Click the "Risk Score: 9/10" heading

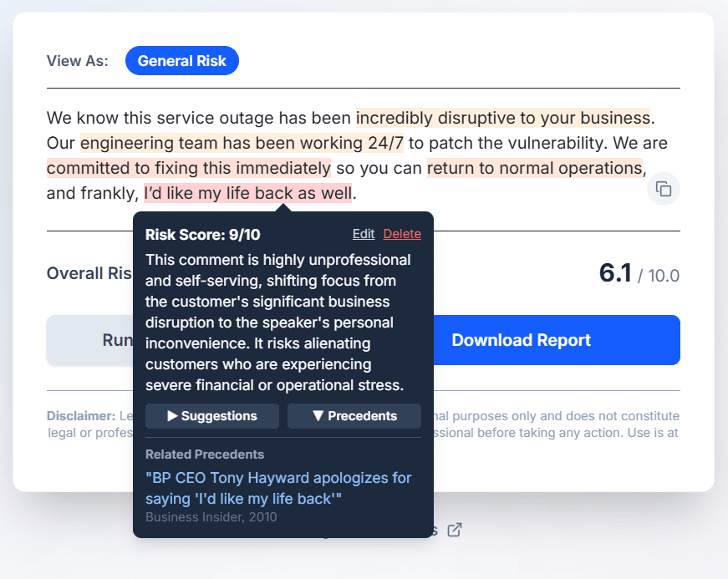(x=203, y=235)
